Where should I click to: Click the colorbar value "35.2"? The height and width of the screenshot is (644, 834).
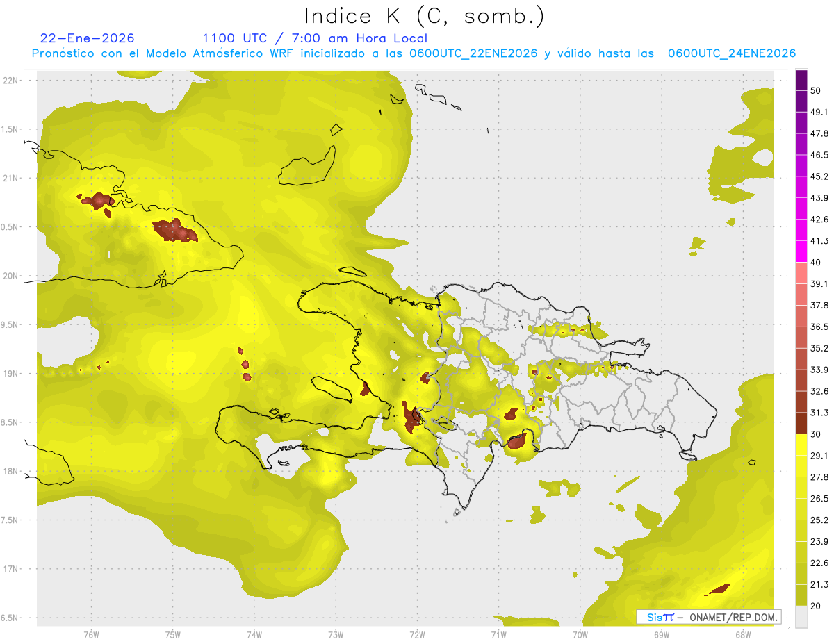click(819, 348)
